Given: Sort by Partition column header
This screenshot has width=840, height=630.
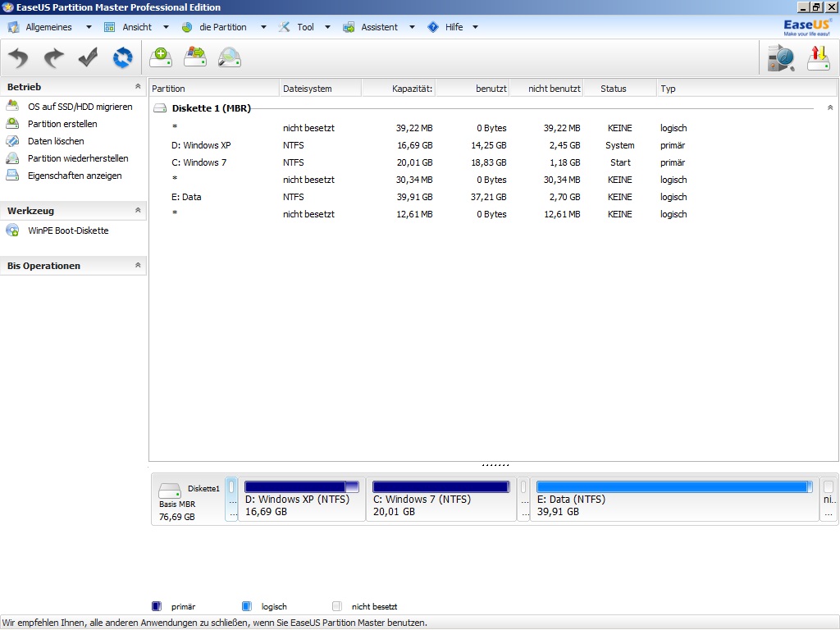Looking at the screenshot, I should click(214, 89).
